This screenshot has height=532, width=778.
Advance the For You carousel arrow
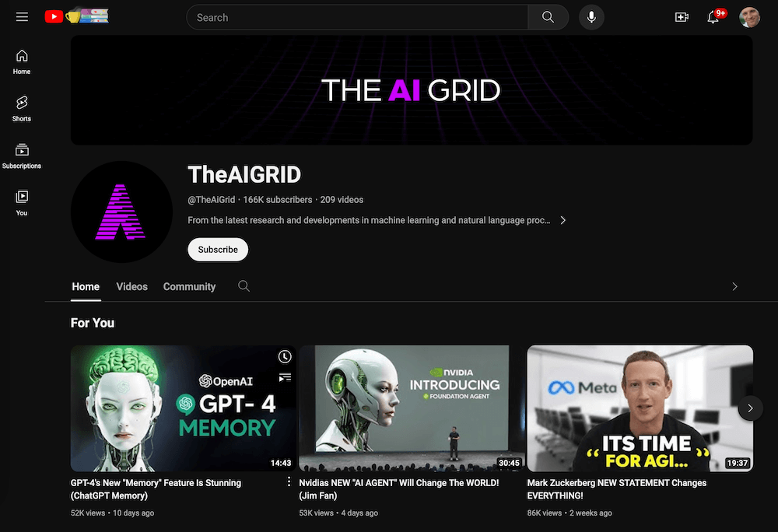(750, 408)
